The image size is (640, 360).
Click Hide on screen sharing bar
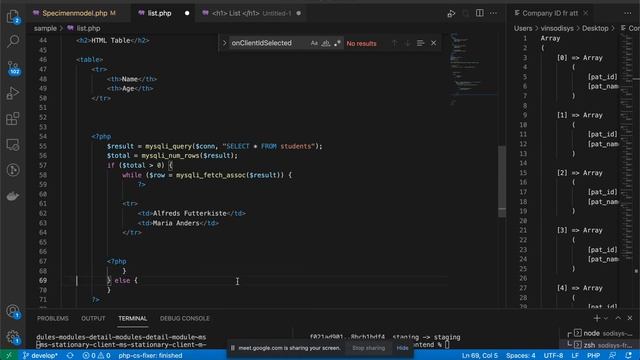402,348
